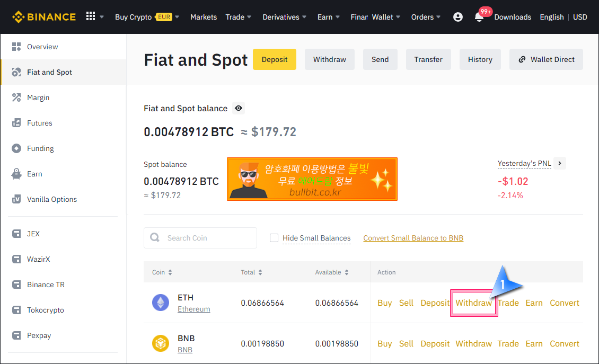Click the WazirX sidebar icon
This screenshot has width=599, height=364.
coord(16,259)
